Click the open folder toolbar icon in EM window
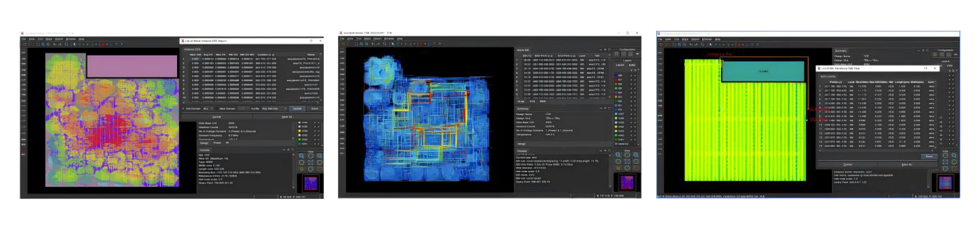 coord(343,44)
